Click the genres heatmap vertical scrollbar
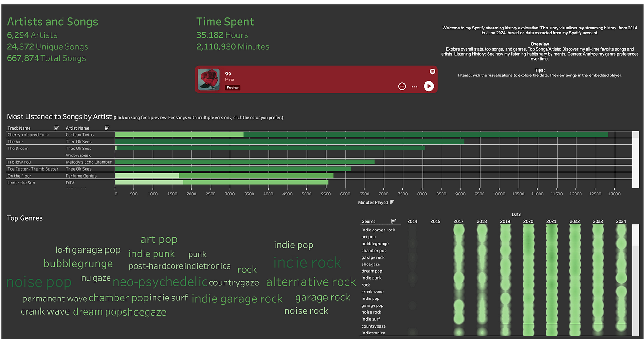The image size is (644, 339). [636, 281]
